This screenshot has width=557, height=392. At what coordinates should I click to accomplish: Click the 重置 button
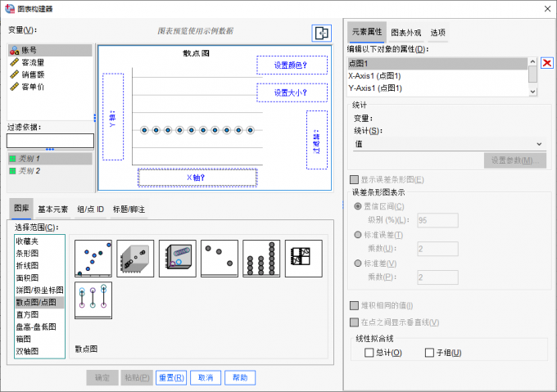point(171,378)
